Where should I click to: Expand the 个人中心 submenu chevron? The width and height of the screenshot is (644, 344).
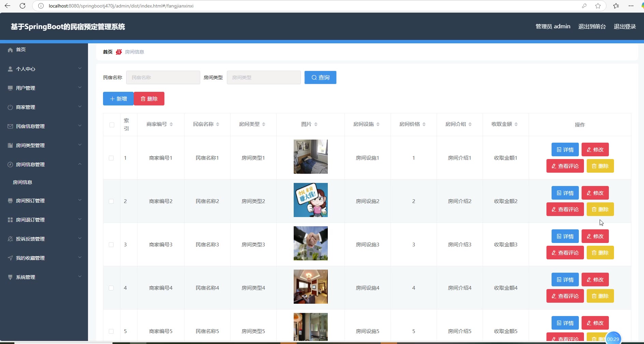(x=80, y=68)
